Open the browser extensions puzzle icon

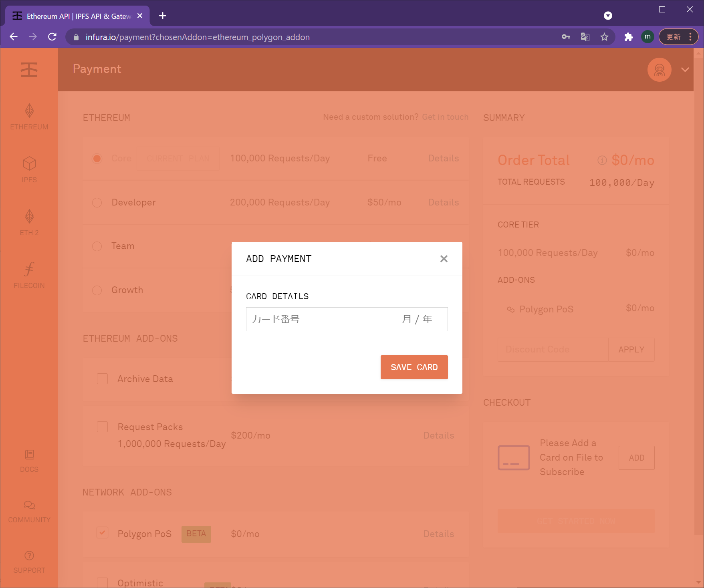point(628,37)
